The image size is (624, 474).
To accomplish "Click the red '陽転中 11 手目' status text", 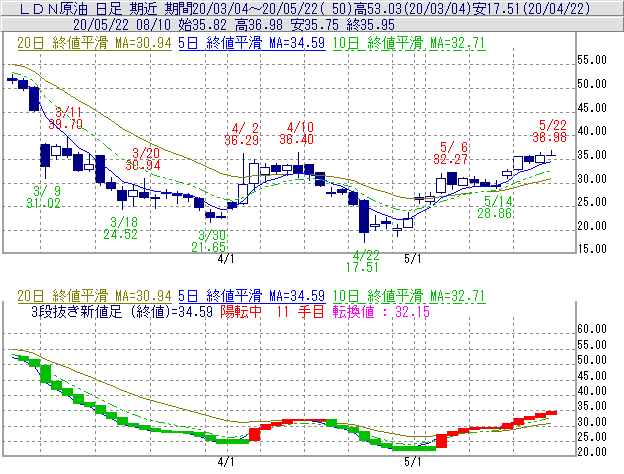I will pyautogui.click(x=272, y=312).
